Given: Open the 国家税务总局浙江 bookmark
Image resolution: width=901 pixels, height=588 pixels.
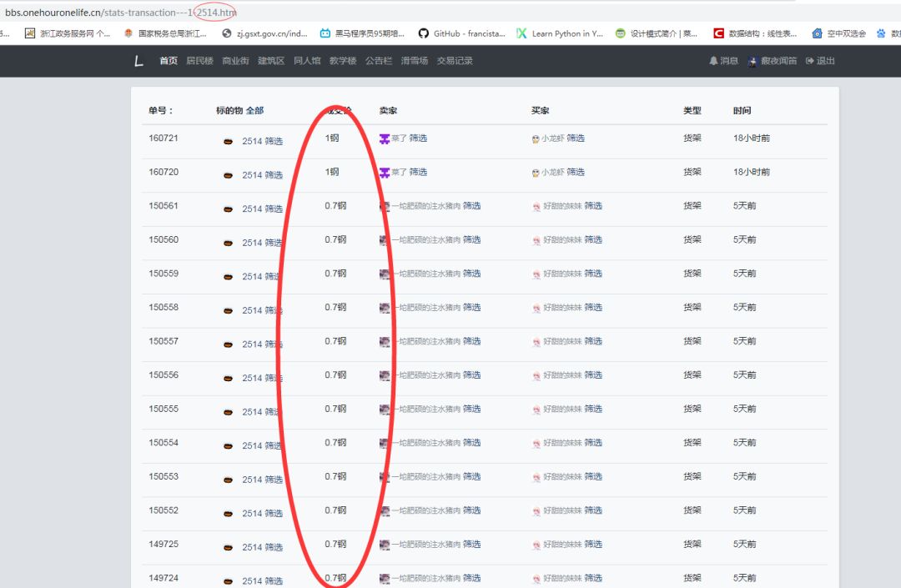Looking at the screenshot, I should [x=165, y=33].
